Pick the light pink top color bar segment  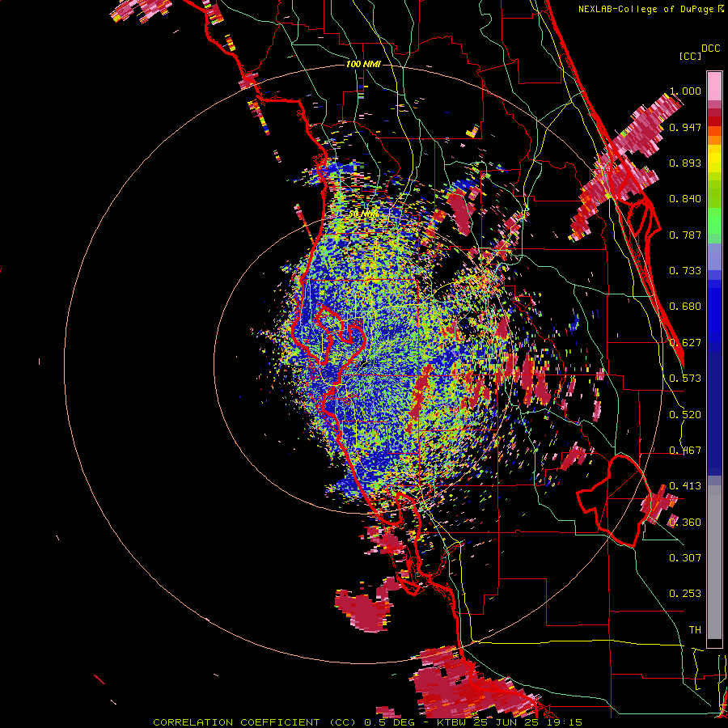(714, 86)
